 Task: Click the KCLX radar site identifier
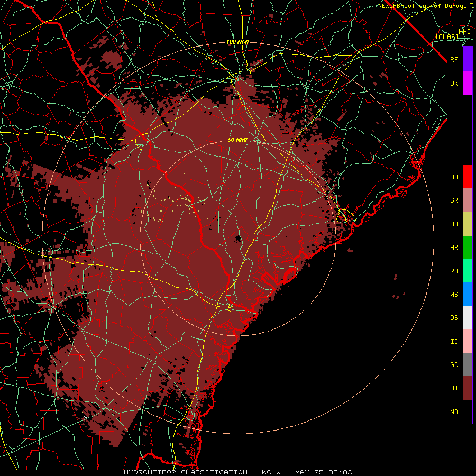pyautogui.click(x=272, y=472)
